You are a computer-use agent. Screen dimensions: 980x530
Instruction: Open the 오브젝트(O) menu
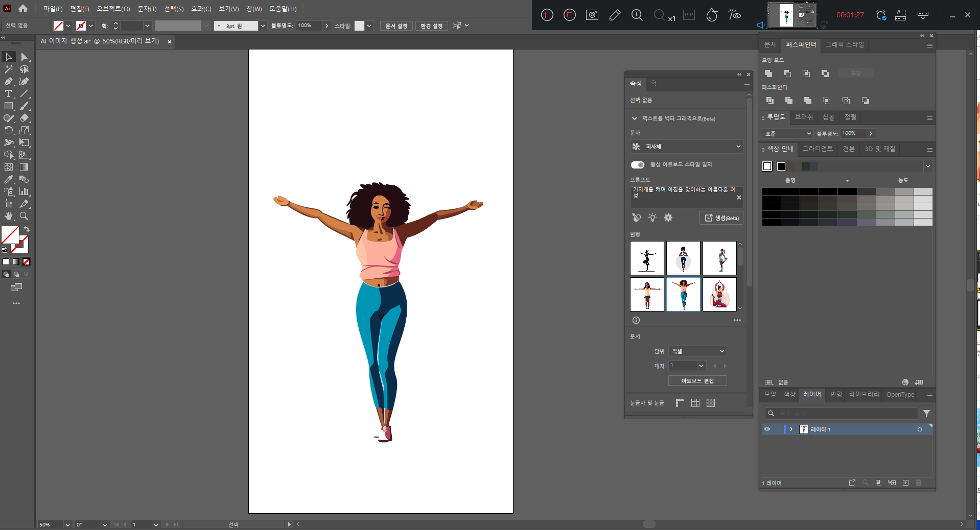tap(113, 9)
